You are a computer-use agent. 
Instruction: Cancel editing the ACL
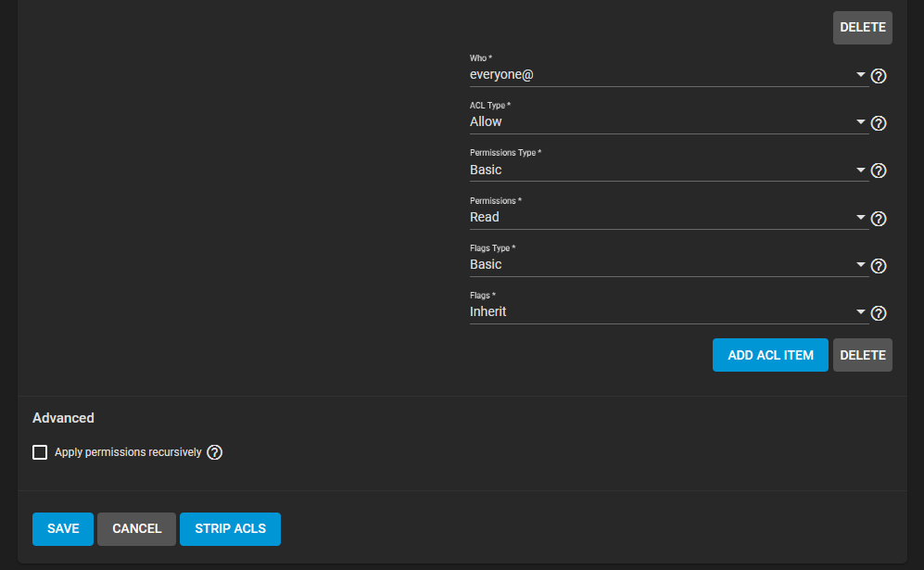(137, 528)
